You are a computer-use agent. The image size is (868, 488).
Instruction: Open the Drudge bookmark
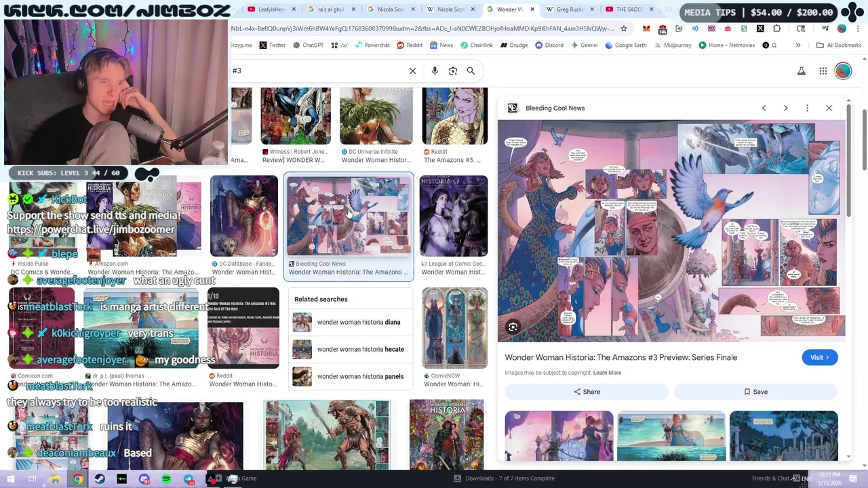click(x=513, y=45)
